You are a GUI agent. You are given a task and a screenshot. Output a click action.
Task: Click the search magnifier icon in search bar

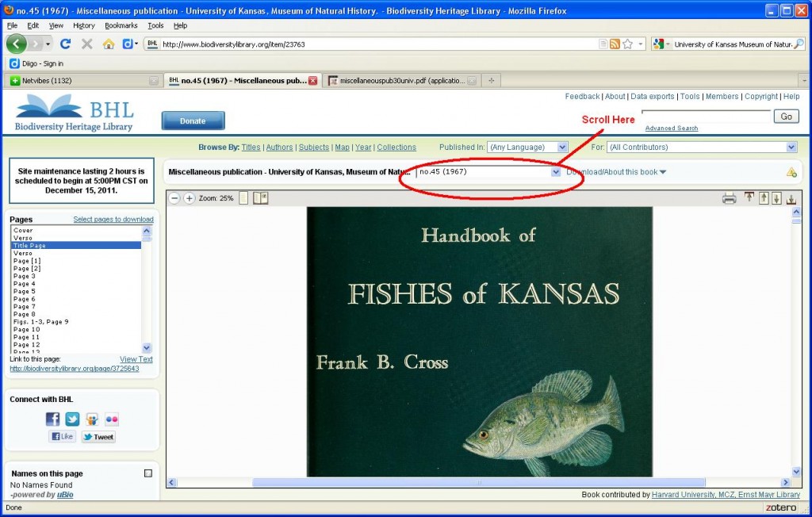pos(799,44)
